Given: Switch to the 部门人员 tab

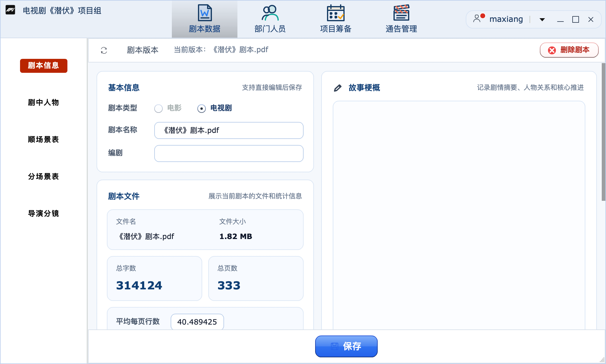Looking at the screenshot, I should point(270,19).
